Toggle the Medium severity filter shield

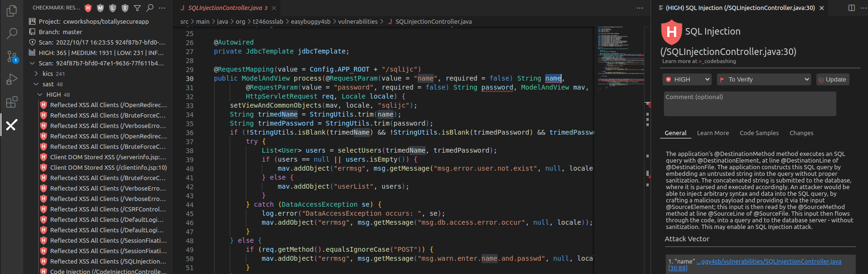pos(100,8)
